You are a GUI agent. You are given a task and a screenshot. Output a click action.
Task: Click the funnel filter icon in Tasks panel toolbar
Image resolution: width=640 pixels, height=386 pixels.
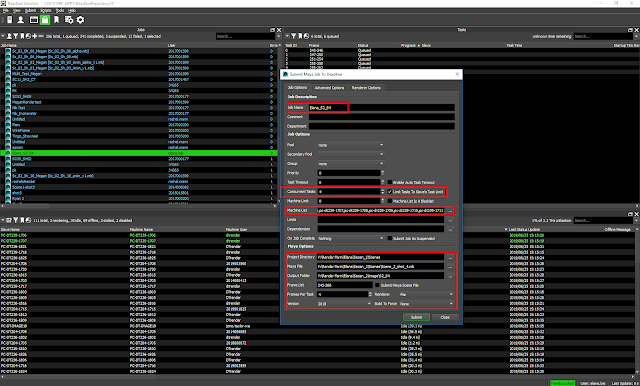coord(293,36)
